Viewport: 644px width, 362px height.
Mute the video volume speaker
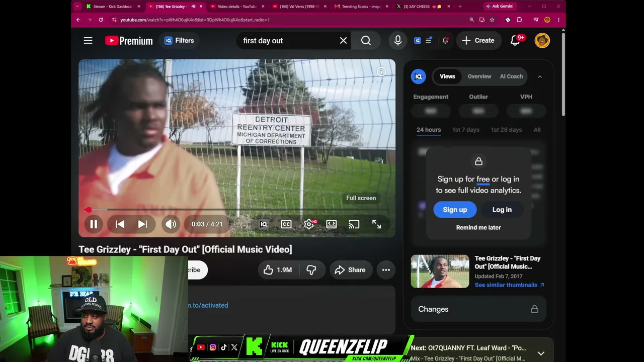click(171, 224)
